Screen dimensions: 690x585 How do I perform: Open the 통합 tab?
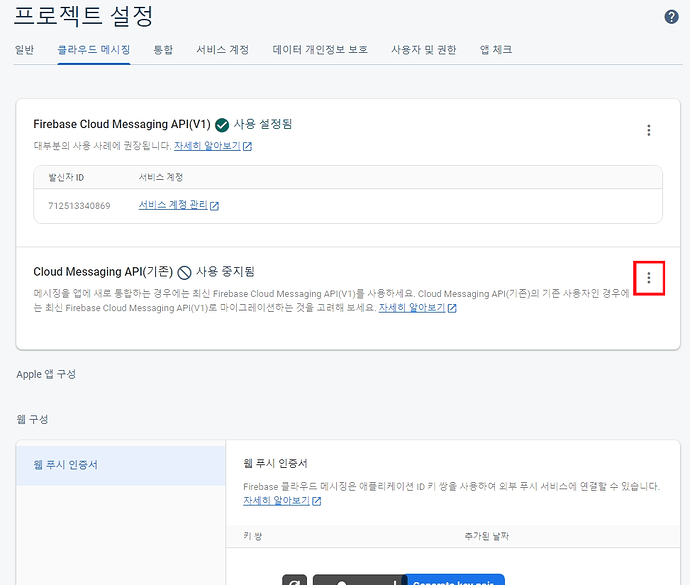click(163, 50)
